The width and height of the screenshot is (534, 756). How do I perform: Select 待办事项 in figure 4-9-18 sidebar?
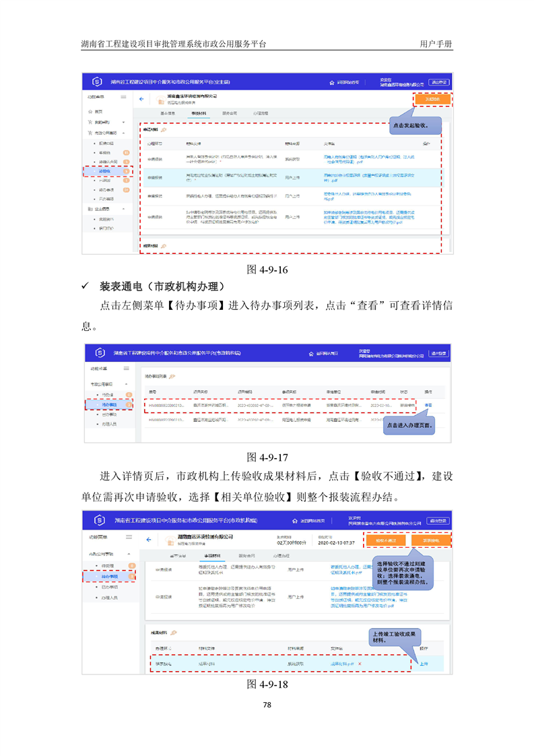tap(109, 577)
